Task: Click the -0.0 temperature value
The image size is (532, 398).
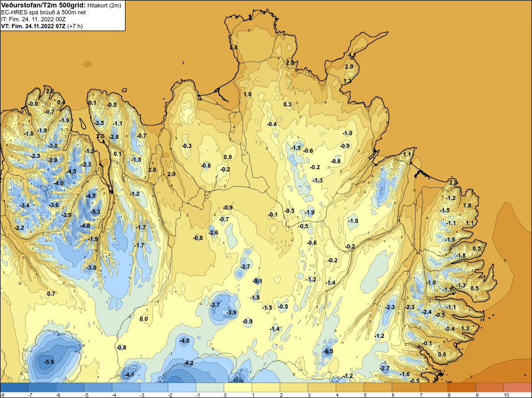Action: (x=33, y=104)
